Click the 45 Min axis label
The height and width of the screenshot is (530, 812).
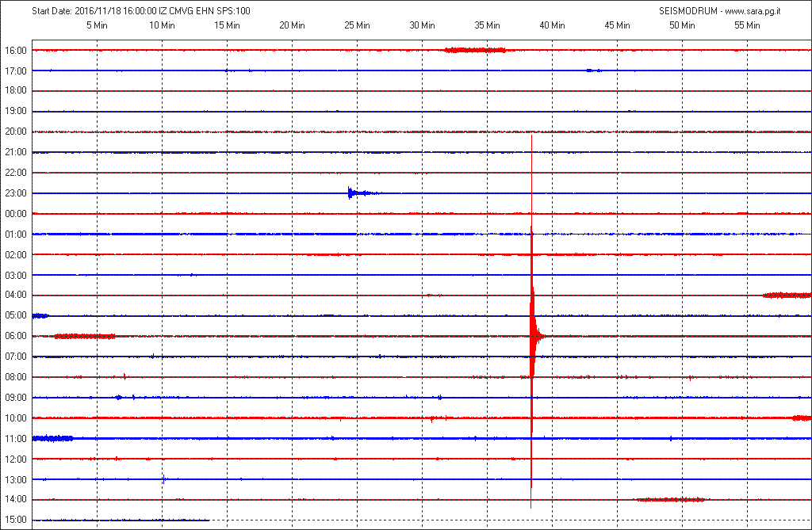617,25
